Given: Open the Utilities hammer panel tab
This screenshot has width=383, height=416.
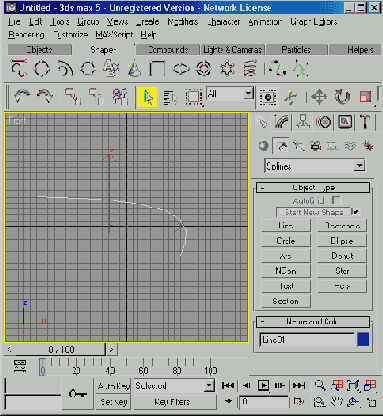Looking at the screenshot, I should click(x=365, y=122).
